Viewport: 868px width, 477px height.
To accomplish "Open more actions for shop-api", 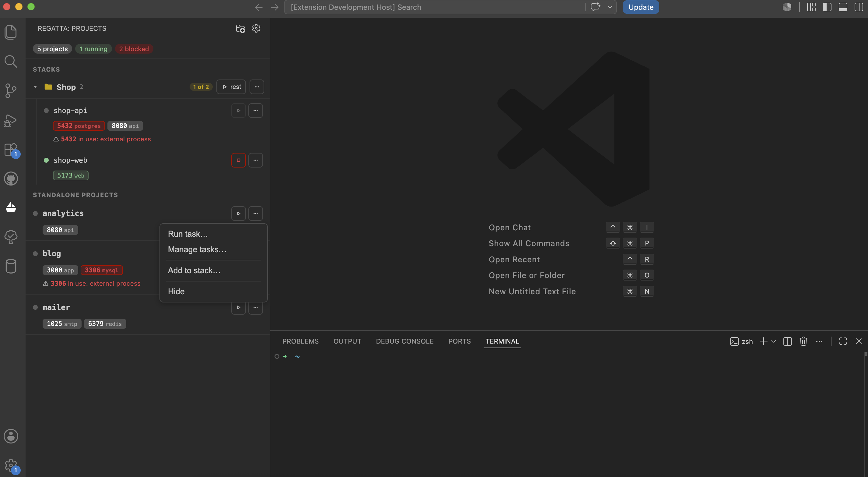I will coord(256,111).
